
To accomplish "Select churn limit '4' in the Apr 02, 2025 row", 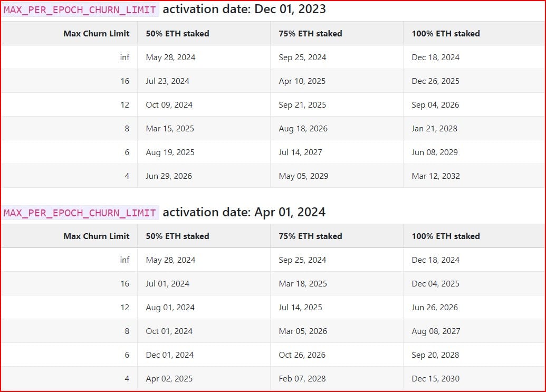I will tap(127, 378).
